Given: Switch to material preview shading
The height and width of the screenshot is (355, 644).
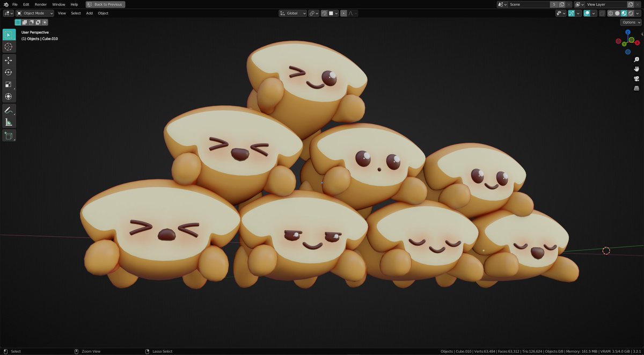Looking at the screenshot, I should coord(624,13).
